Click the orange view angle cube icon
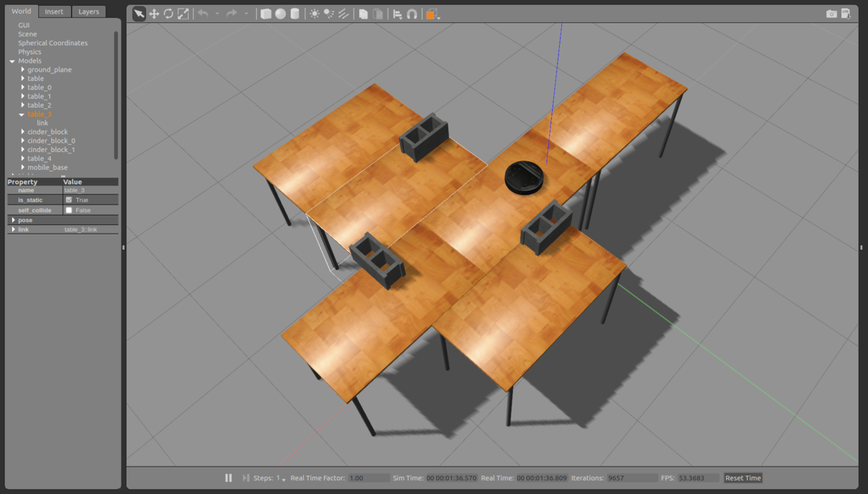 point(431,14)
